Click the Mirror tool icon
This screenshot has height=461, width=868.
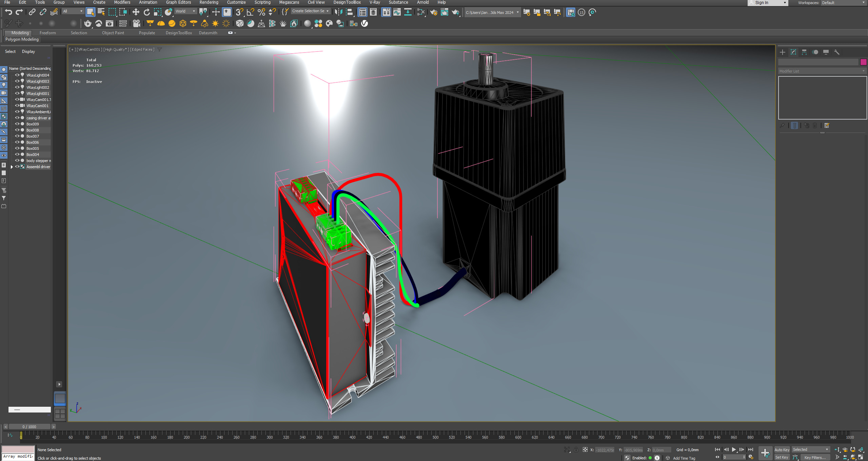click(x=338, y=12)
